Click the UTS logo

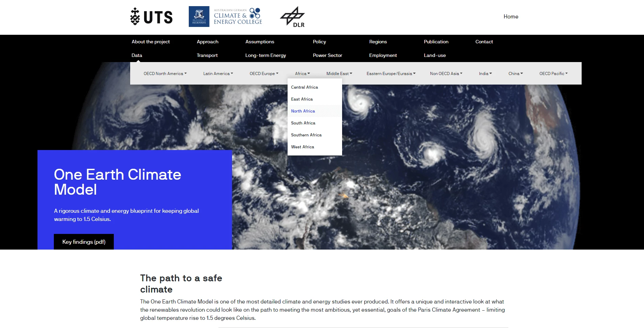151,16
